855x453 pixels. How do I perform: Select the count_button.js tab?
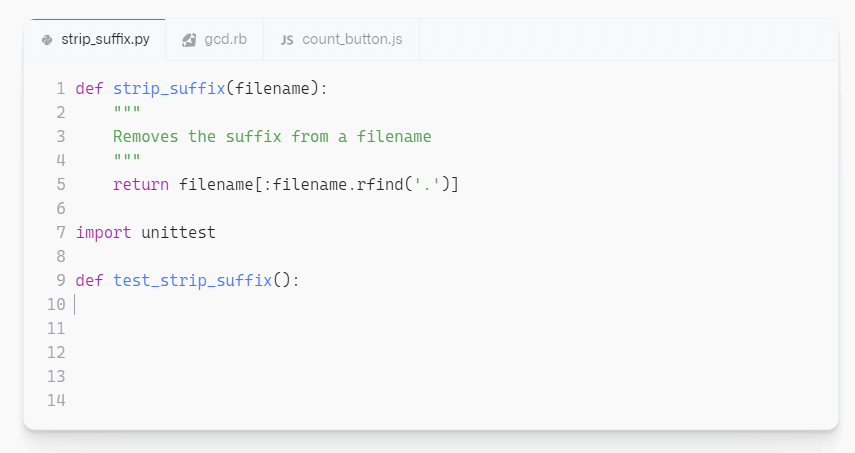(352, 41)
